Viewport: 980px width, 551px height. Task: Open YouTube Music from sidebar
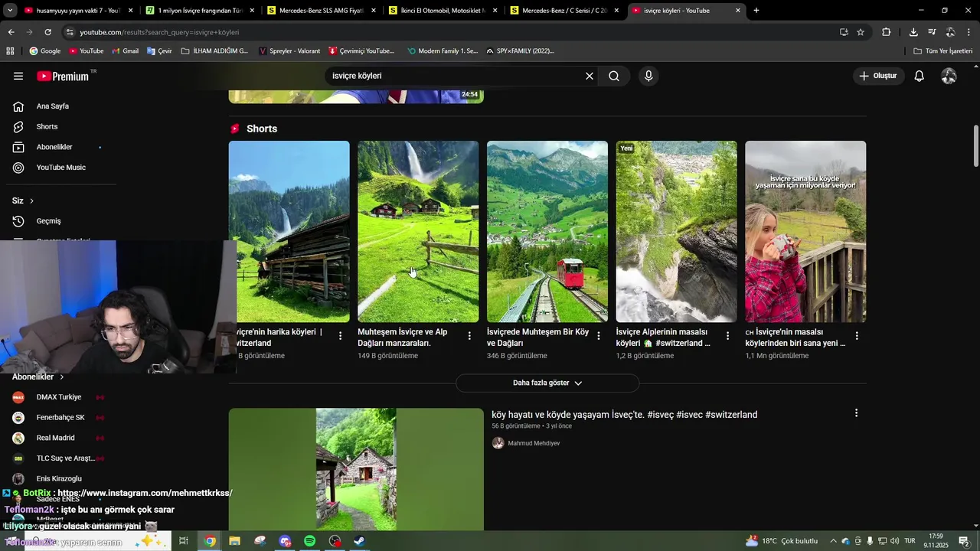click(60, 168)
